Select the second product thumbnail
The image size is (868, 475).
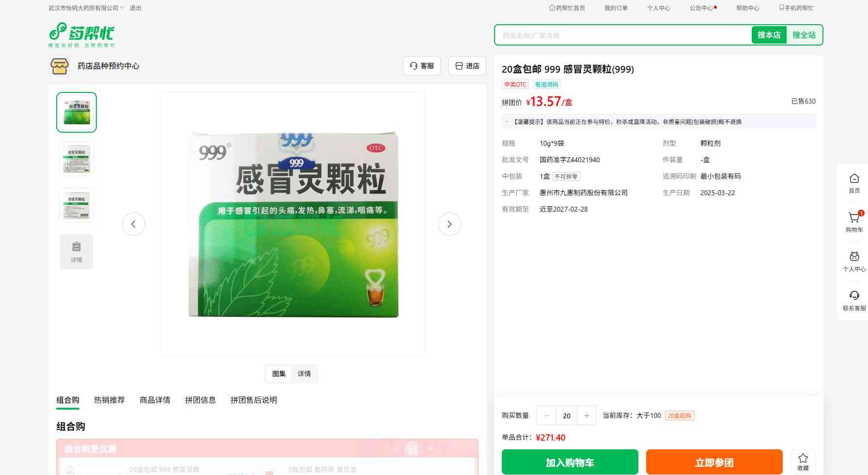tap(77, 159)
